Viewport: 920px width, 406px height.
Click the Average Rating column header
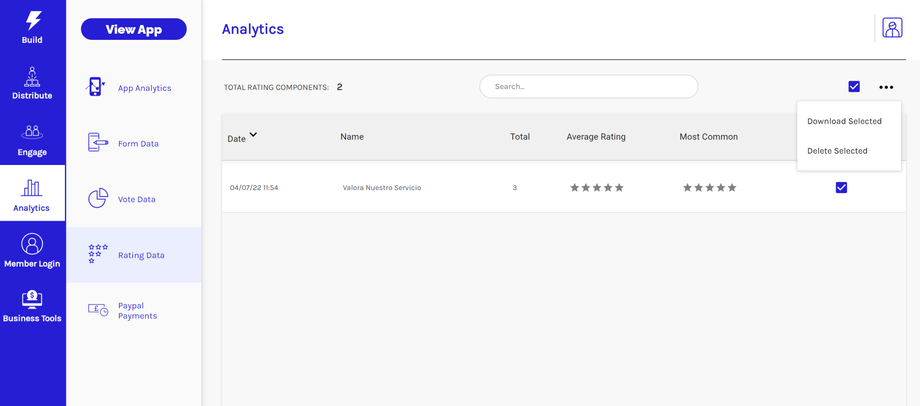tap(596, 137)
